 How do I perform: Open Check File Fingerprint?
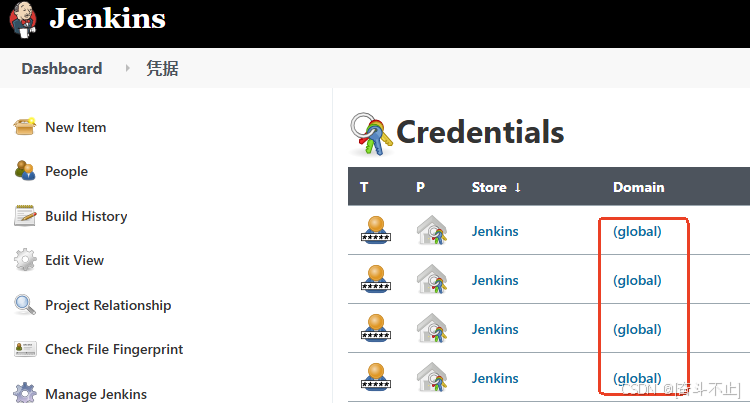pyautogui.click(x=114, y=349)
